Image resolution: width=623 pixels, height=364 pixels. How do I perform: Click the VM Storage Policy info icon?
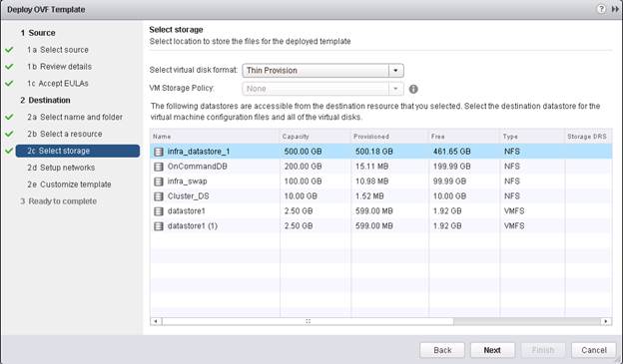pyautogui.click(x=413, y=89)
